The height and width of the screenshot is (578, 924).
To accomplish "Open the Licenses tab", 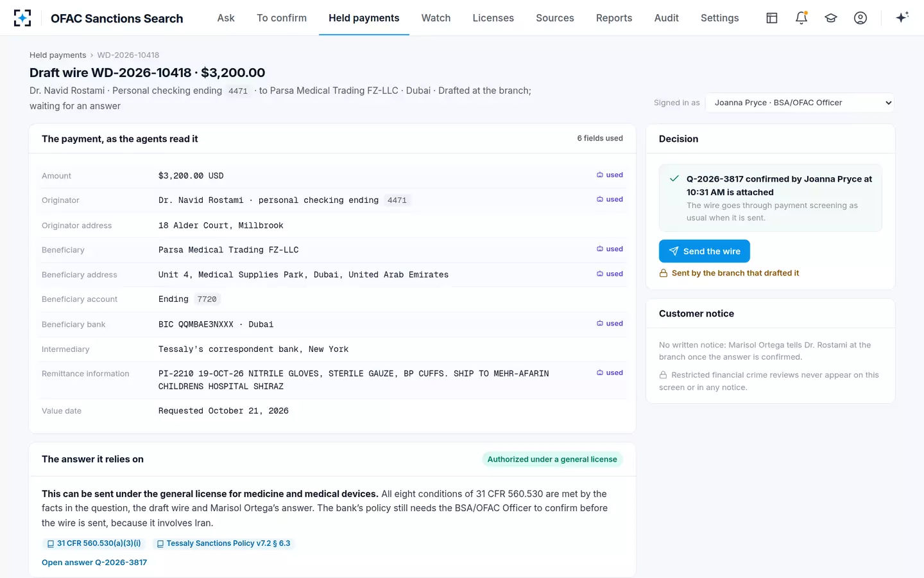I will (x=493, y=18).
